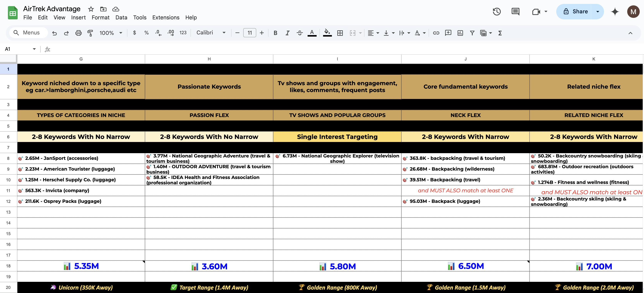Viewport: 644px width, 293px height.
Task: Open the Functions sigma icon
Action: tap(500, 33)
